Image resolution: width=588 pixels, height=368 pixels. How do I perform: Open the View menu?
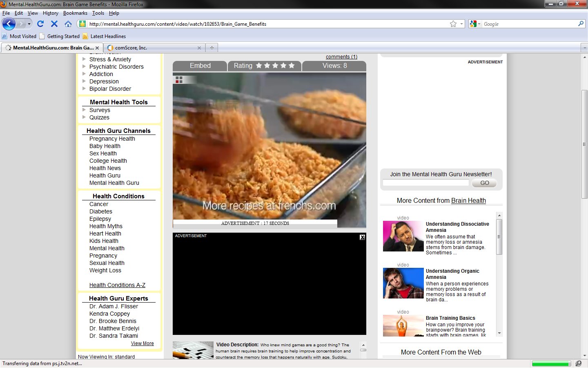[33, 13]
